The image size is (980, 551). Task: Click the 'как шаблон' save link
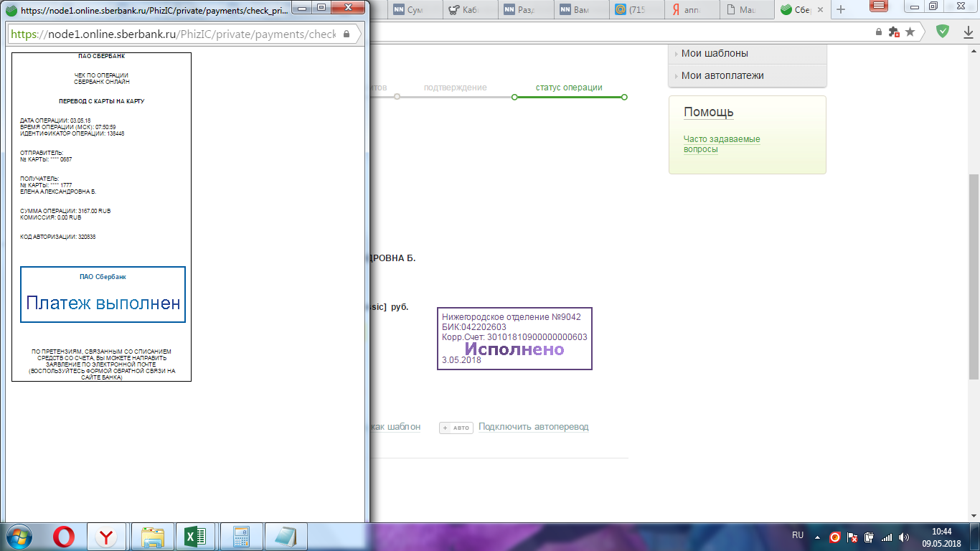coord(395,426)
